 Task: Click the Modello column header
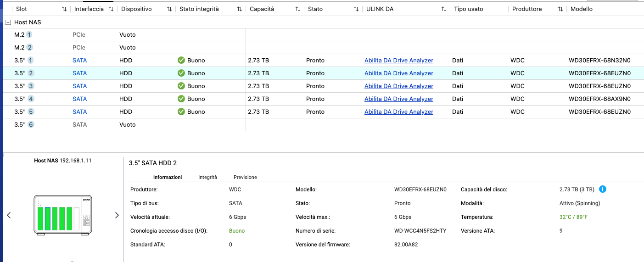point(581,9)
